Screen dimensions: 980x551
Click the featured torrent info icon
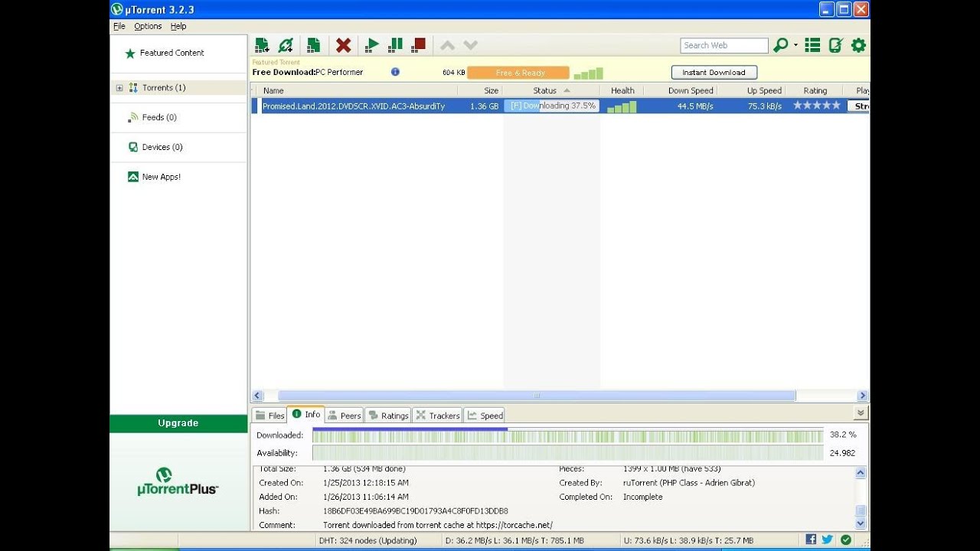click(x=395, y=72)
